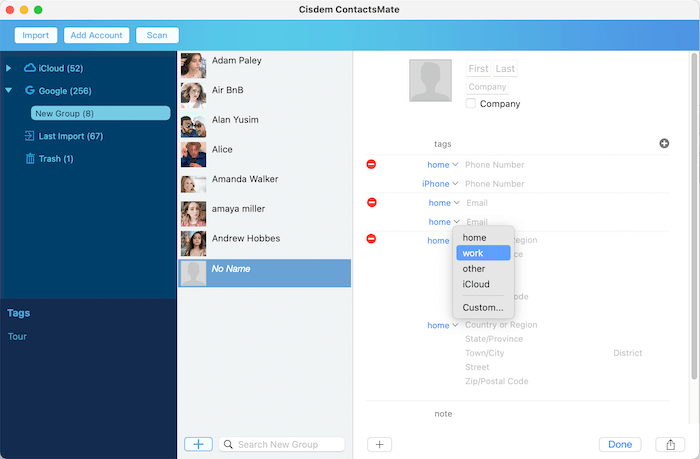Viewport: 700px width, 459px height.
Task: Click the First name field
Action: [x=479, y=68]
